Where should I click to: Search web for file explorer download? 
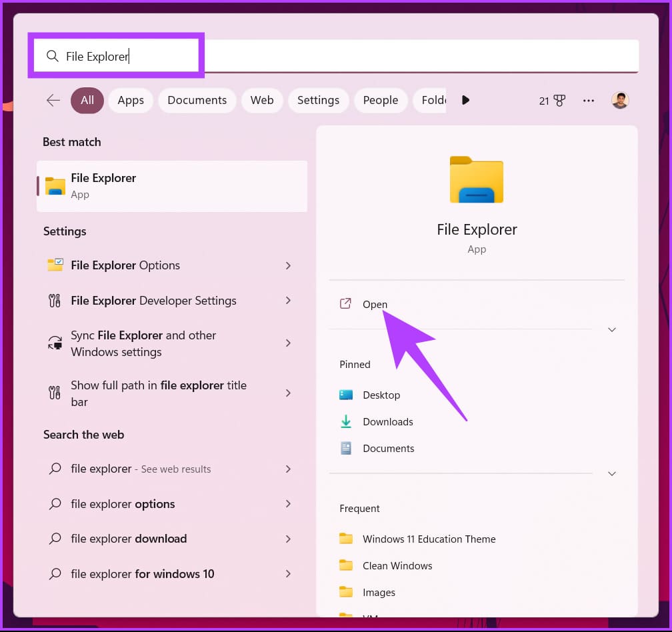171,539
